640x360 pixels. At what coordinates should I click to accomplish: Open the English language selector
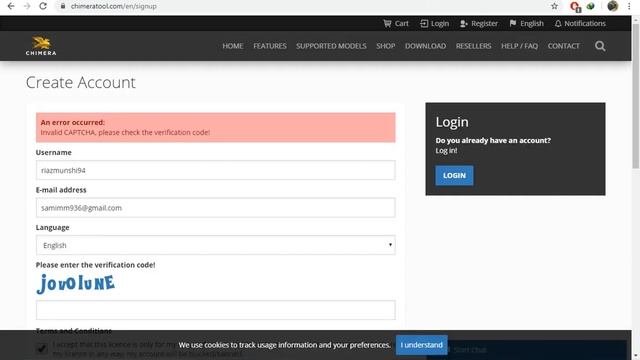click(x=532, y=24)
